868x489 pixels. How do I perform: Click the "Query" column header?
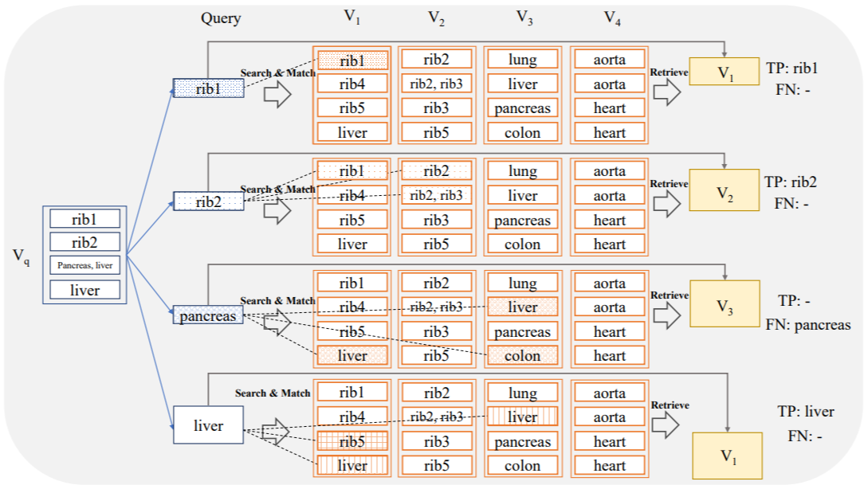(221, 18)
